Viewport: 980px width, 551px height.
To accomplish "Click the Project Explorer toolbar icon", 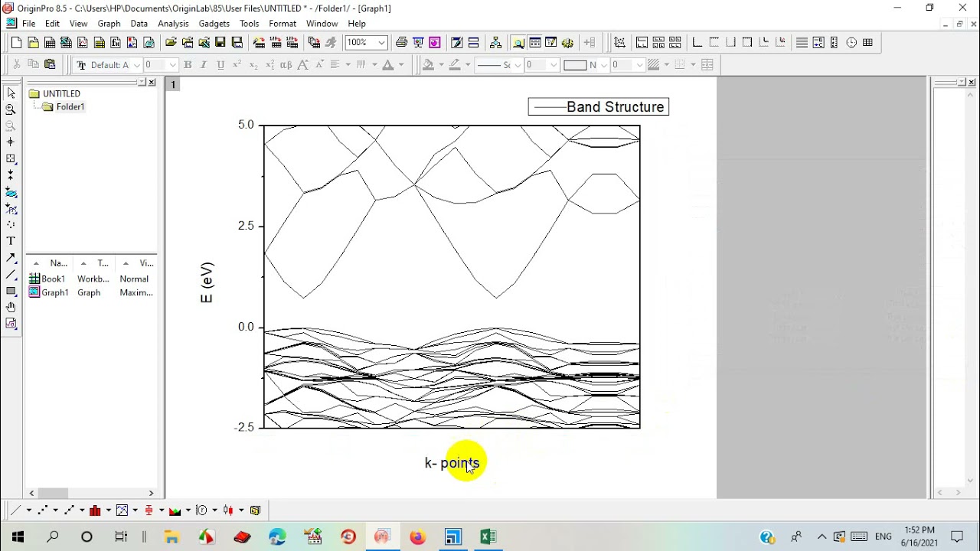I will [x=518, y=43].
